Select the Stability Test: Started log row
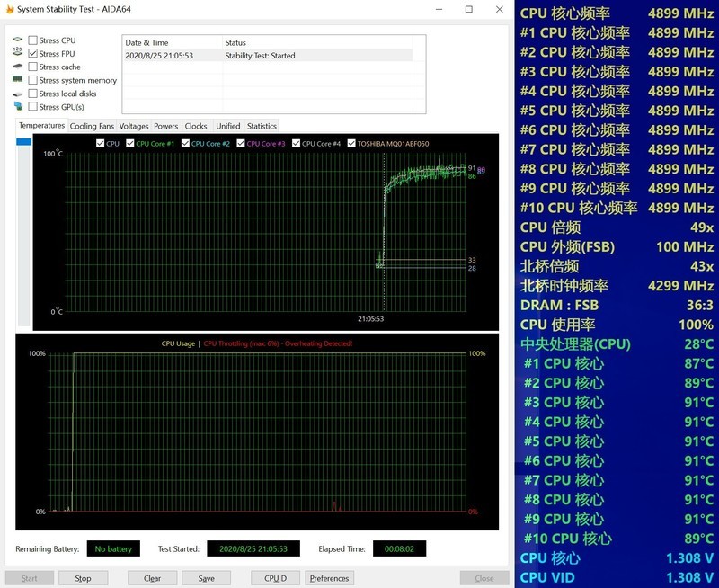Screen dimensions: 719x588 [x=270, y=56]
